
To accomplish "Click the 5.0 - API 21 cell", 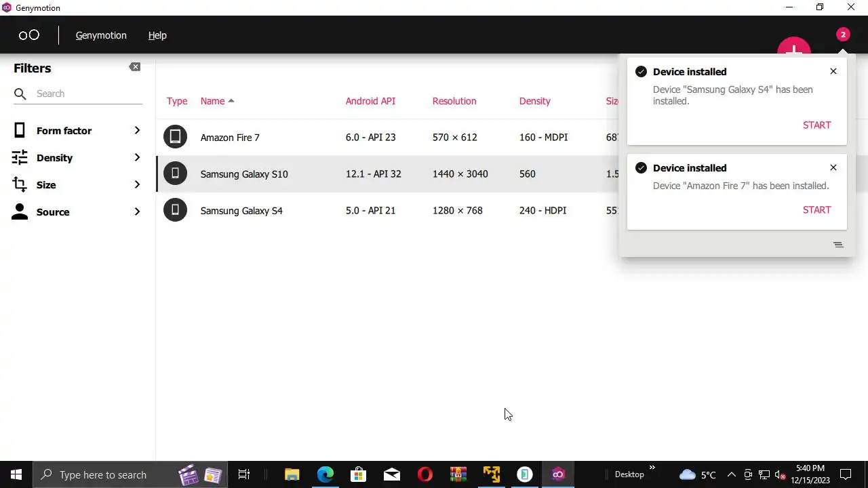I will coord(370,211).
